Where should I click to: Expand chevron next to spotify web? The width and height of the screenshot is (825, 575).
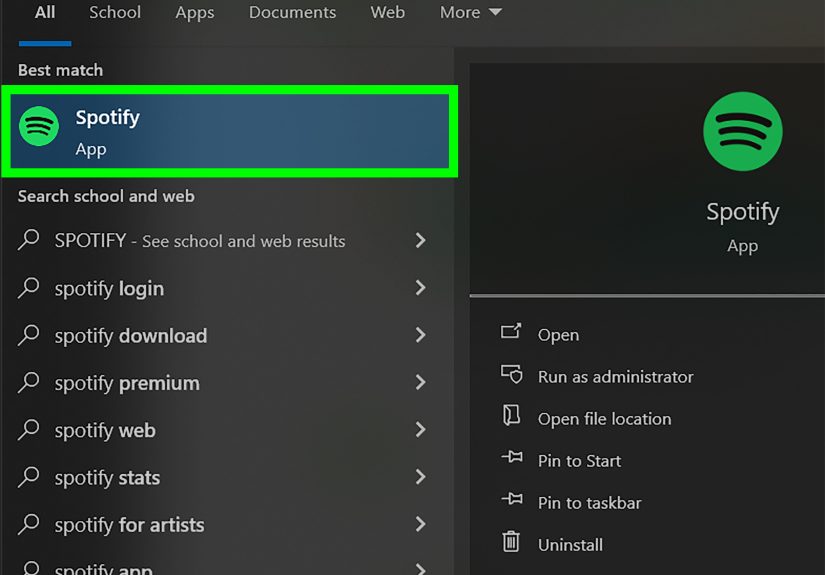coord(420,430)
